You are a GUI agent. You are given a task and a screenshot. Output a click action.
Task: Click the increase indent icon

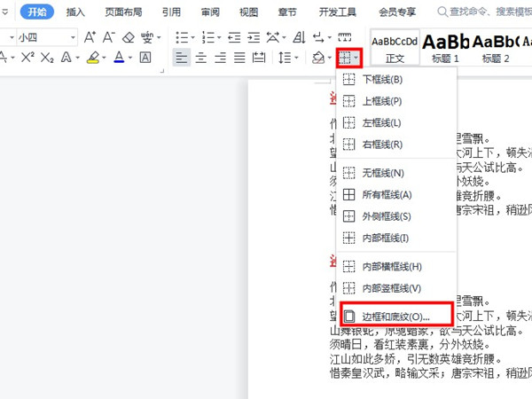(x=254, y=37)
